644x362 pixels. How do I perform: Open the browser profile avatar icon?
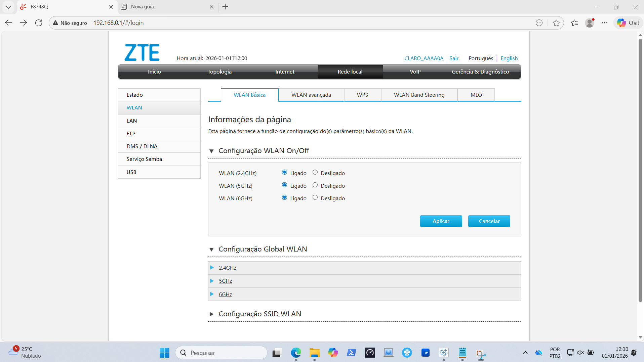(590, 22)
